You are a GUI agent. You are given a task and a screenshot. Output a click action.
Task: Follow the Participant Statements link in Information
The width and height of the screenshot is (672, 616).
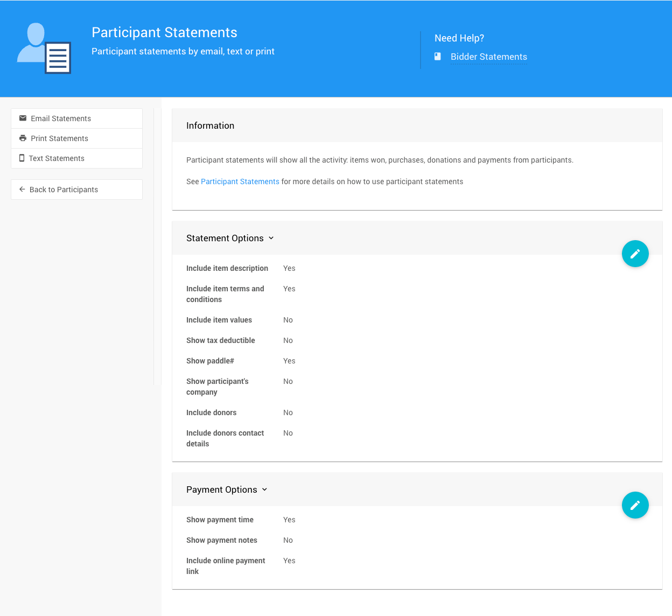point(240,181)
